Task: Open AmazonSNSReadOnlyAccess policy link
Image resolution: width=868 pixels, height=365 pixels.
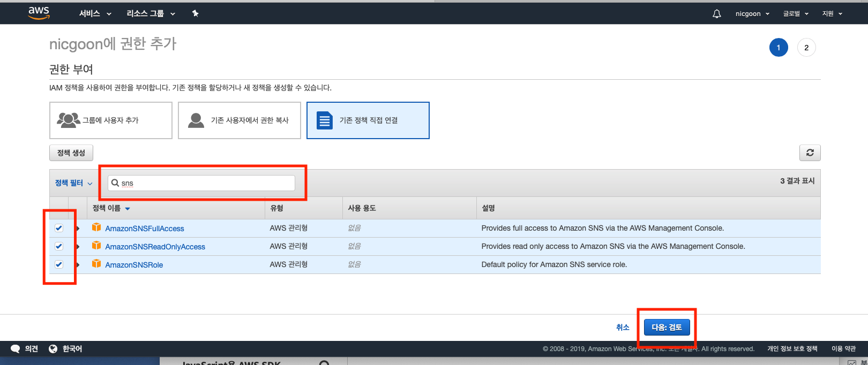Action: coord(155,247)
